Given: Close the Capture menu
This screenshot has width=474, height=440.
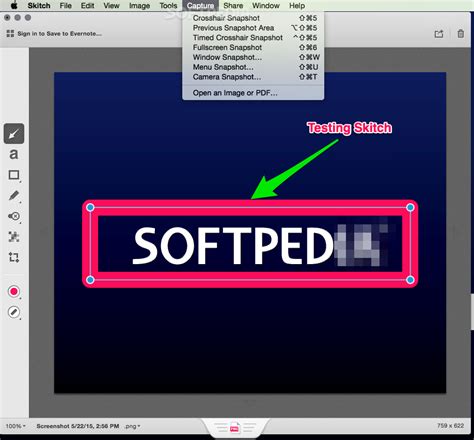Looking at the screenshot, I should [200, 6].
